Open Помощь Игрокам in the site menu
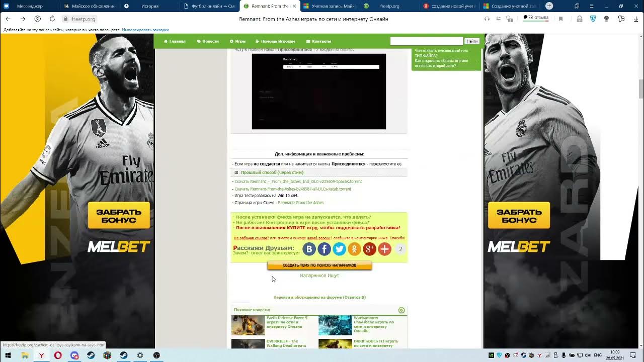This screenshot has width=644, height=362. 275,41
